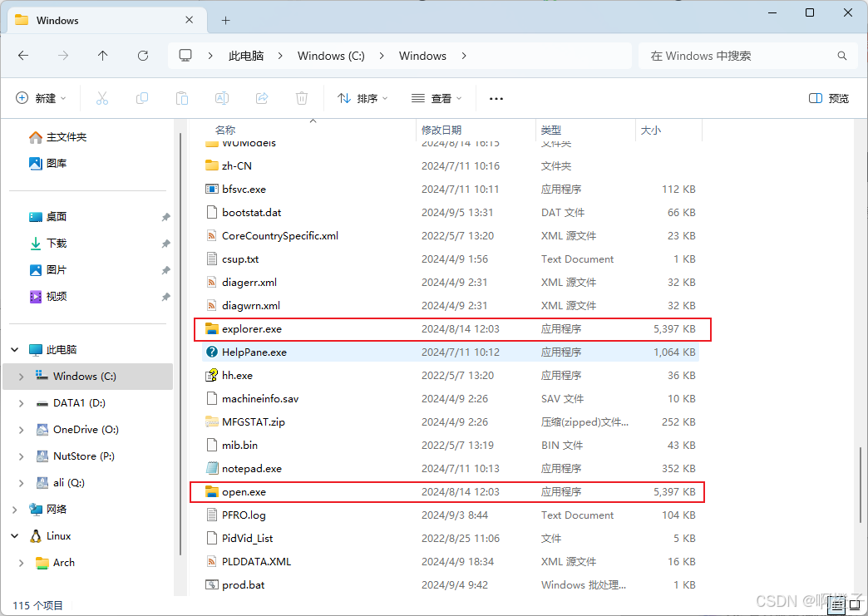Viewport: 868px width, 616px height.
Task: Select the prod.bat file icon
Action: click(211, 584)
